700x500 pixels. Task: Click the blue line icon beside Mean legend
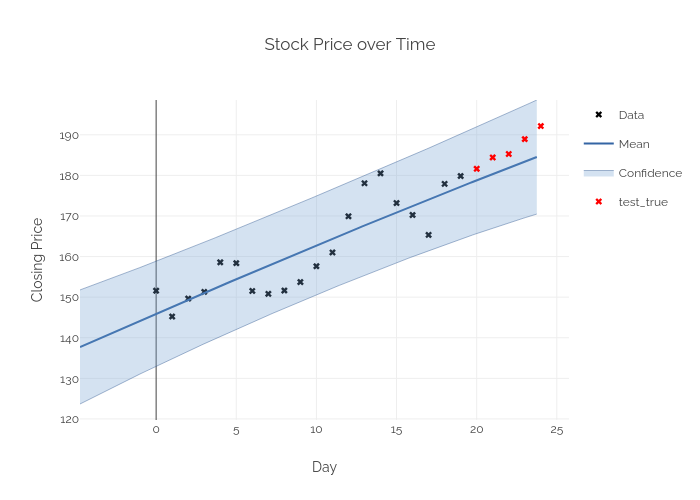(599, 144)
